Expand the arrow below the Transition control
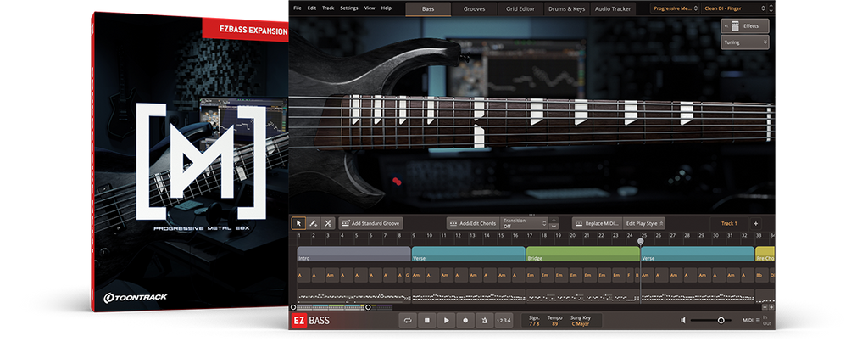This screenshot has height=353, width=868. tap(554, 226)
